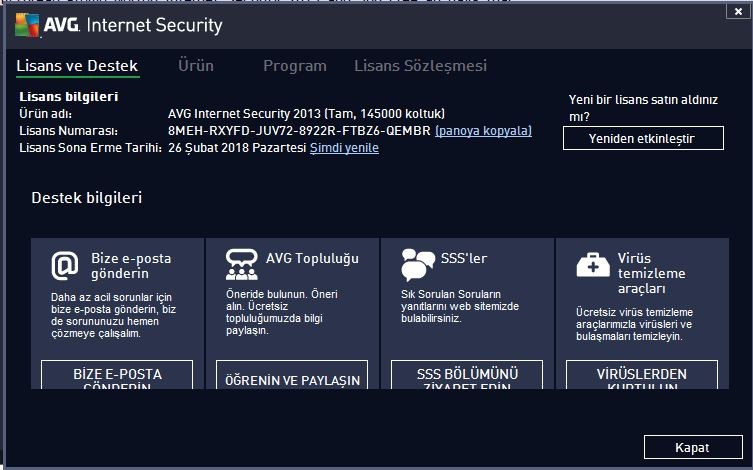Click the AVG Internet Security title text

click(x=133, y=25)
